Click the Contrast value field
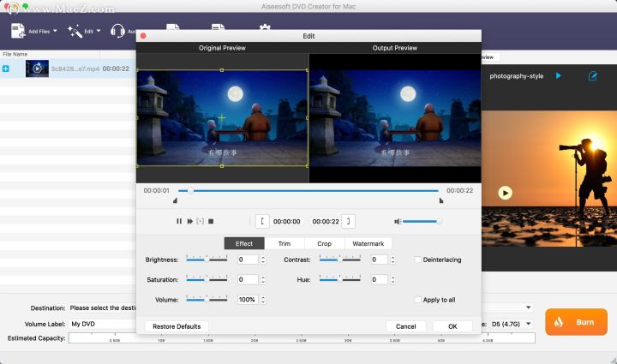The height and width of the screenshot is (364, 617). point(380,260)
